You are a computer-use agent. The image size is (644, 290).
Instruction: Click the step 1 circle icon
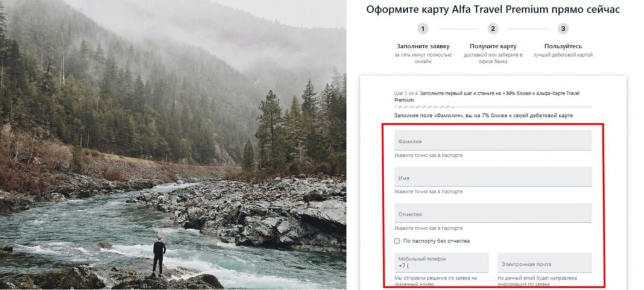pos(423,29)
